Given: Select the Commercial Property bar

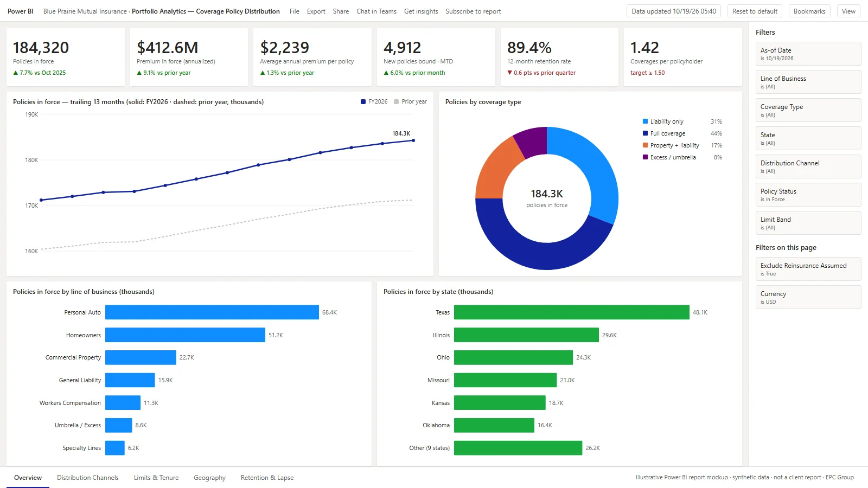Looking at the screenshot, I should (x=141, y=357).
